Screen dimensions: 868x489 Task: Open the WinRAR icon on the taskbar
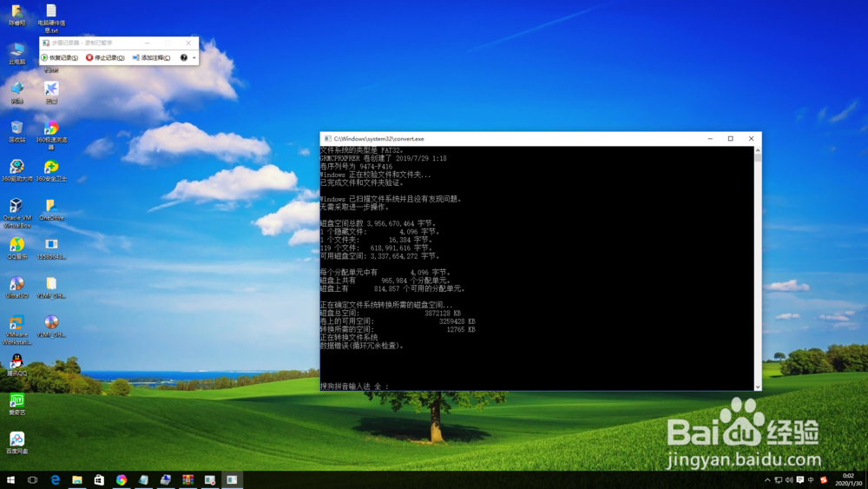coord(187,479)
